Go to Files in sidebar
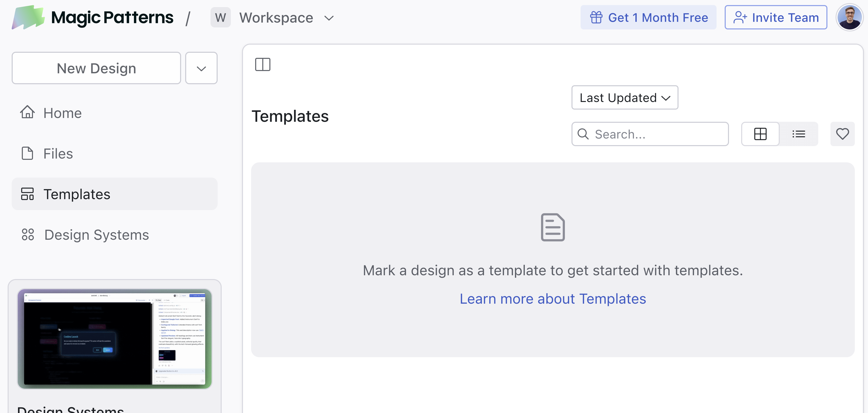 pyautogui.click(x=58, y=154)
